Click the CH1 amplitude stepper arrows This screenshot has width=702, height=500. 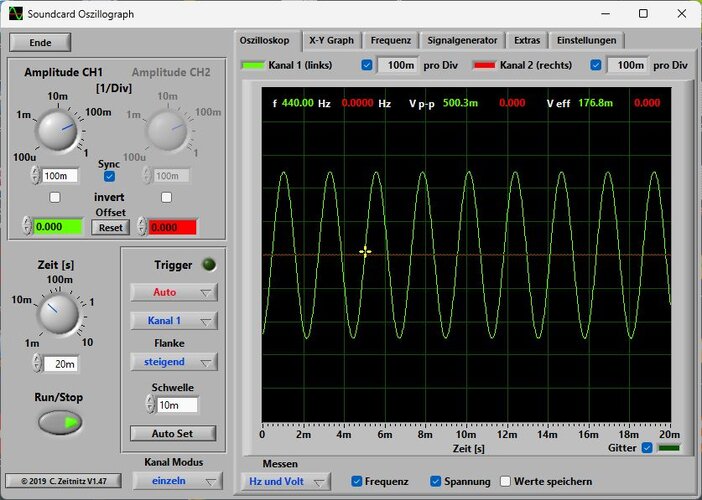point(35,175)
